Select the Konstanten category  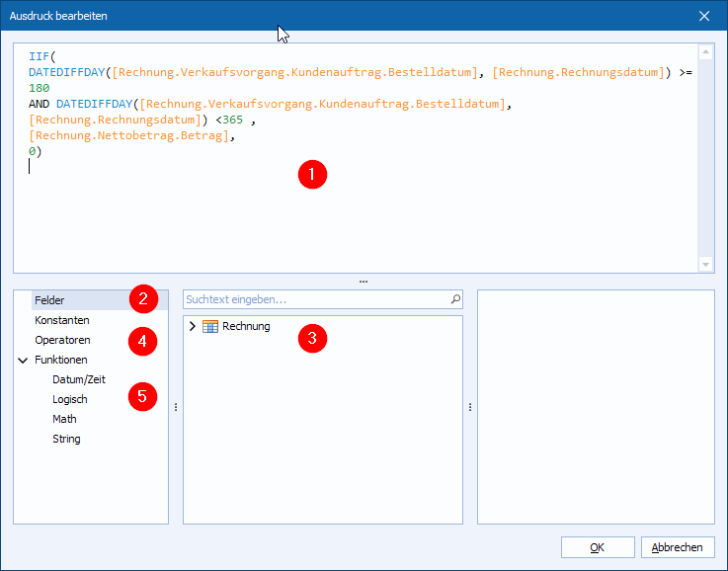point(61,320)
